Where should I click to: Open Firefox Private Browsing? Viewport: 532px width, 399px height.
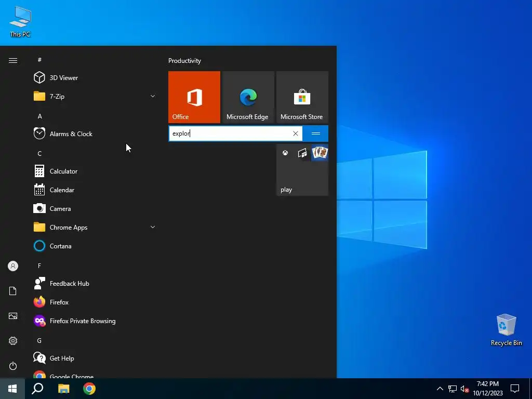point(95,321)
